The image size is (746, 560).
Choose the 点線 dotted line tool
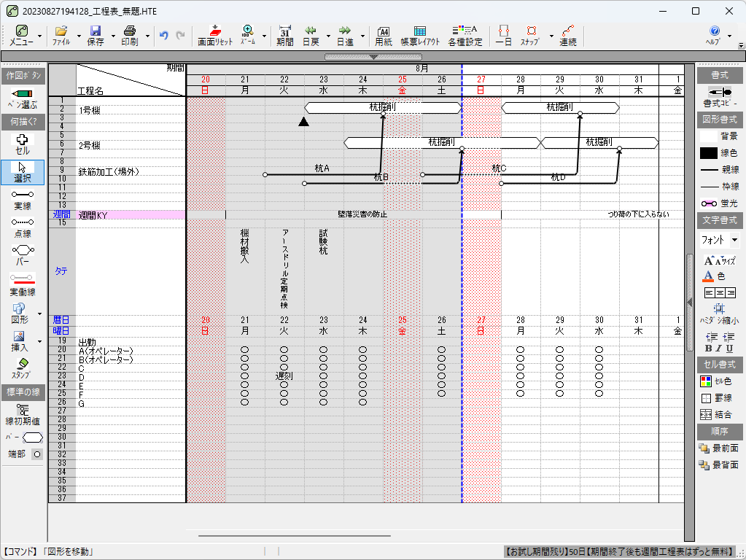(x=23, y=227)
